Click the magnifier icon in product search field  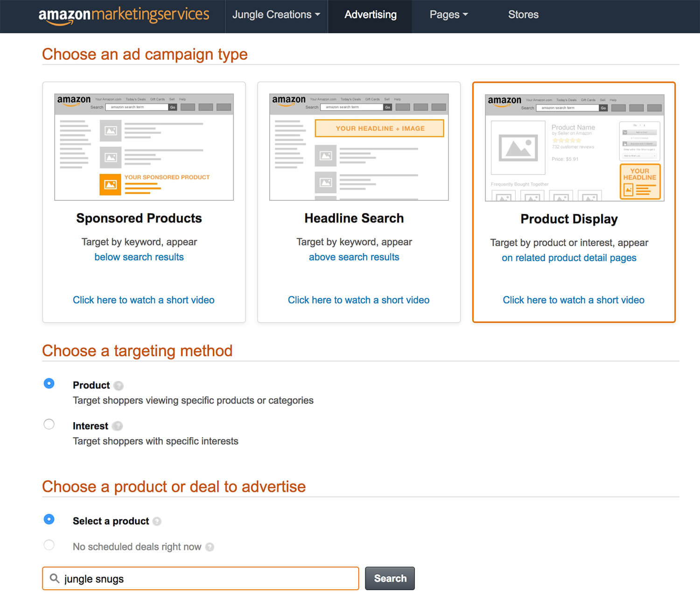coord(55,579)
